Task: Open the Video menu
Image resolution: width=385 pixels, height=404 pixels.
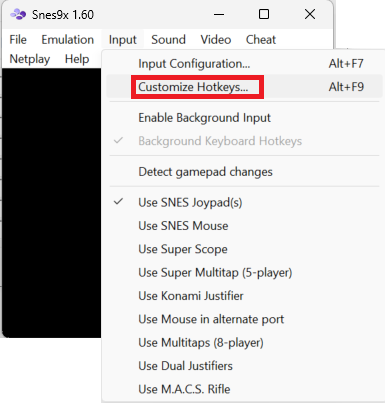Action: [x=216, y=40]
